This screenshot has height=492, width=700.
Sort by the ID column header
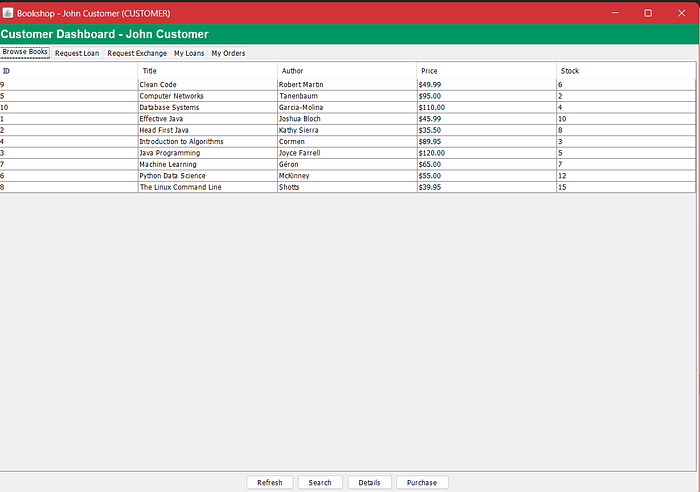click(69, 71)
